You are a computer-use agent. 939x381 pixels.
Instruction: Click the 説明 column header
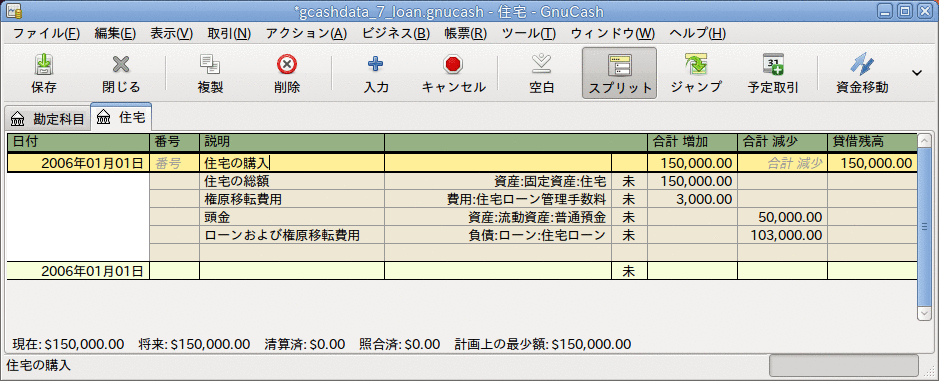[292, 142]
